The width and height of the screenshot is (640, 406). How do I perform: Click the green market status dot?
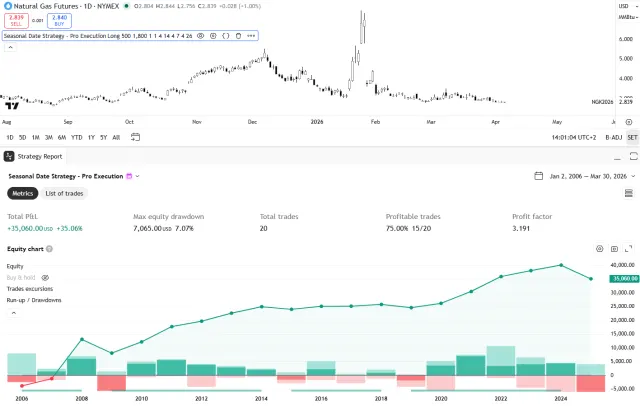[x=127, y=6]
